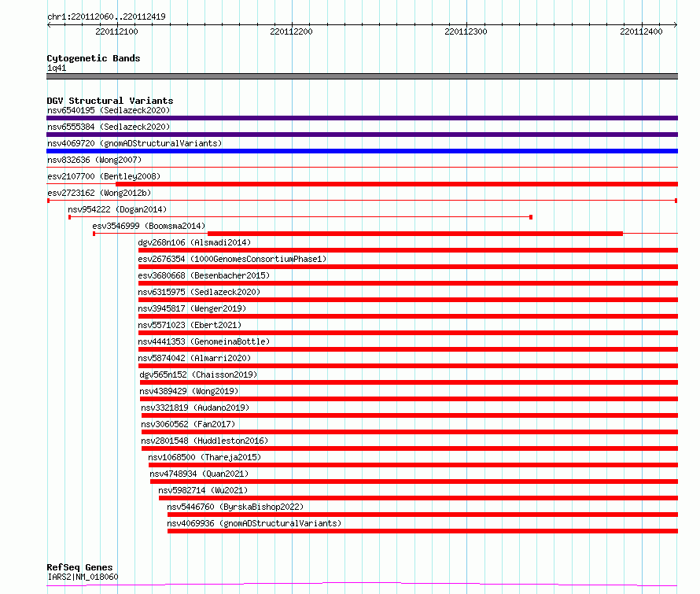Open variant nsv5982714 (Wu2021)
The height and width of the screenshot is (594, 700).
click(203, 490)
